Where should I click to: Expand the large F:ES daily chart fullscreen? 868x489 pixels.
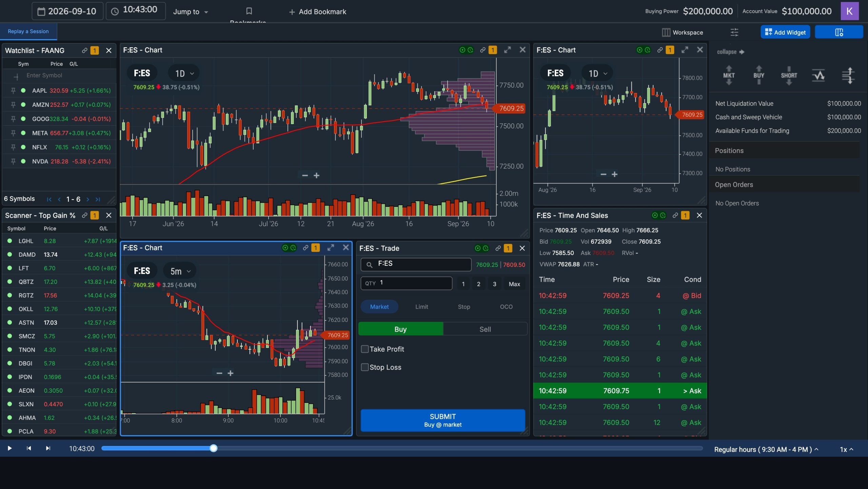[507, 50]
